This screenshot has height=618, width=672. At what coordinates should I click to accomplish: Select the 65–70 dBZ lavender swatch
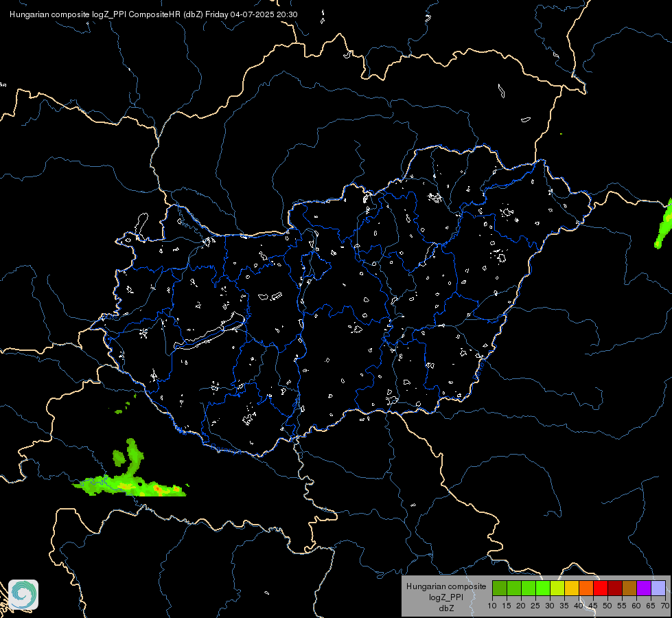point(658,588)
